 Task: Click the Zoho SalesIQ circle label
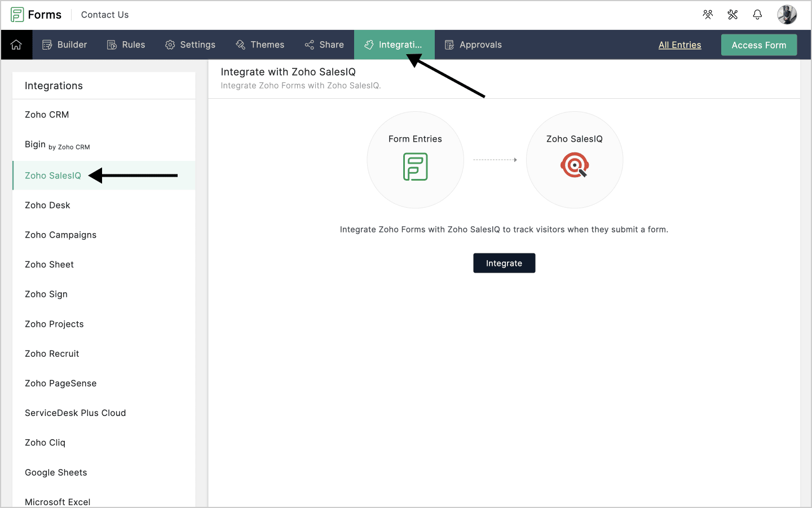pos(575,139)
